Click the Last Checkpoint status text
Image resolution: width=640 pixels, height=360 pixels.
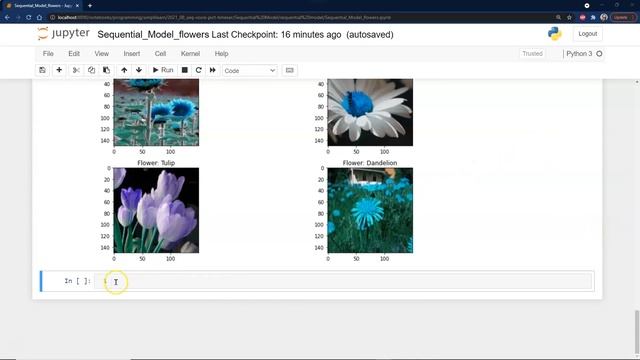pos(276,35)
